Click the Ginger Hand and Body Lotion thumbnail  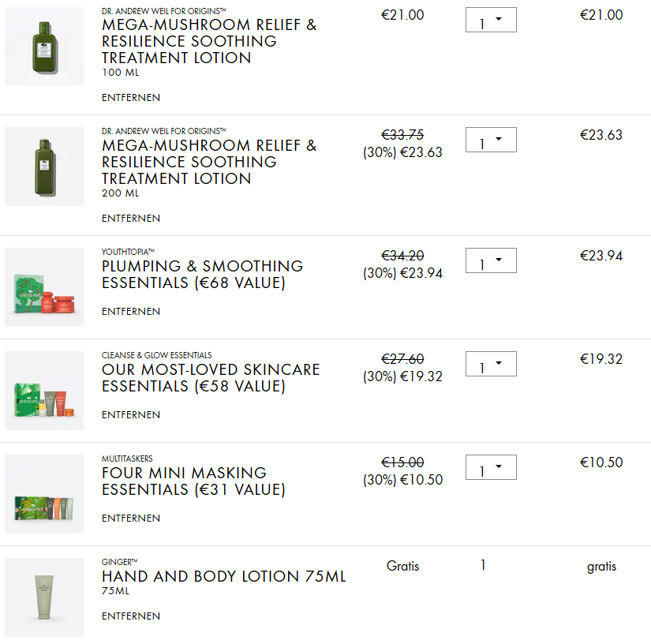click(x=44, y=597)
